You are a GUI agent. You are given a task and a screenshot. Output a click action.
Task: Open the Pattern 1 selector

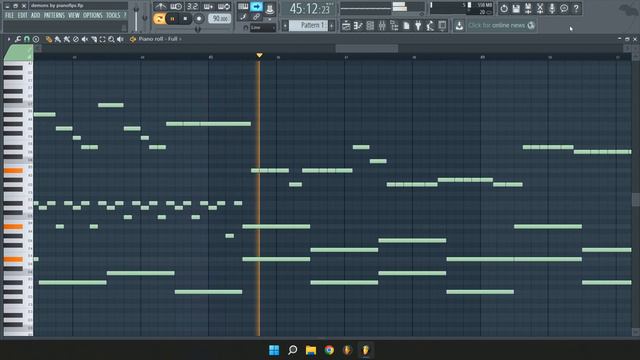click(x=309, y=26)
